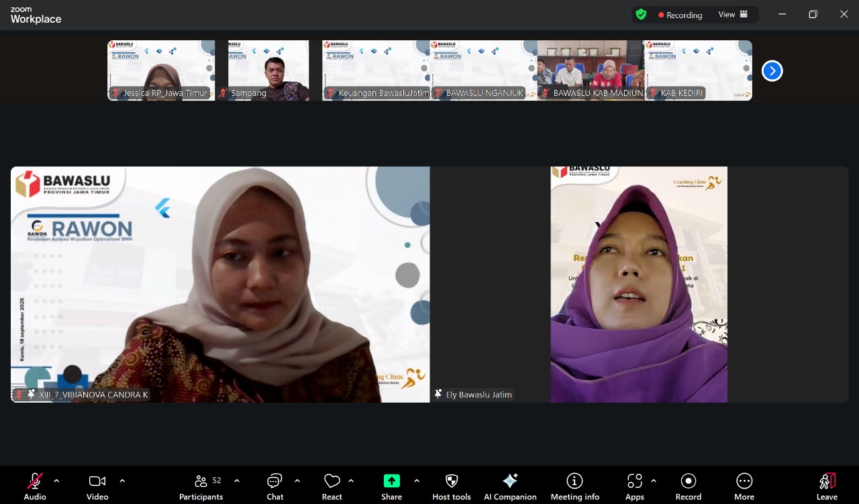Expand the Share options chevron
Viewport: 859px width, 504px height.
[x=416, y=481]
